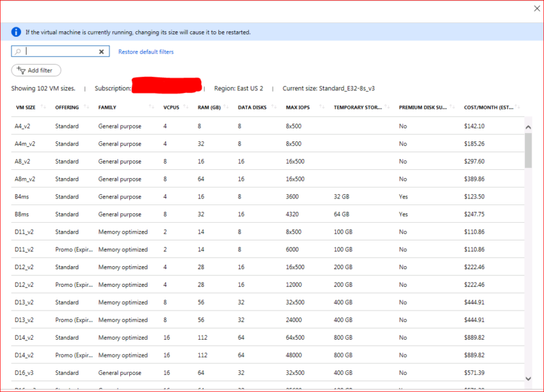The image size is (544, 392).
Task: Close the VM size panel
Action: 532,9
